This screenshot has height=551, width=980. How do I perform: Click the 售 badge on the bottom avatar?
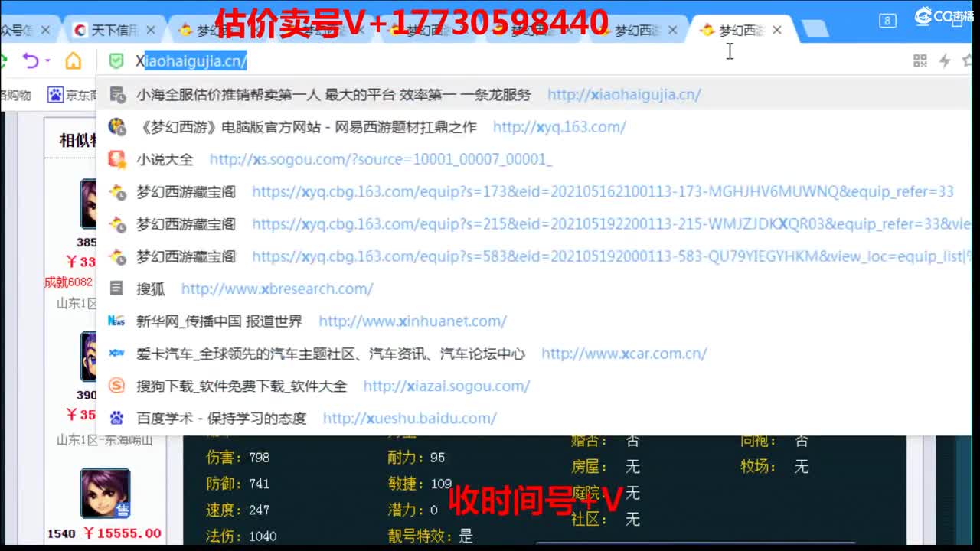click(x=122, y=510)
